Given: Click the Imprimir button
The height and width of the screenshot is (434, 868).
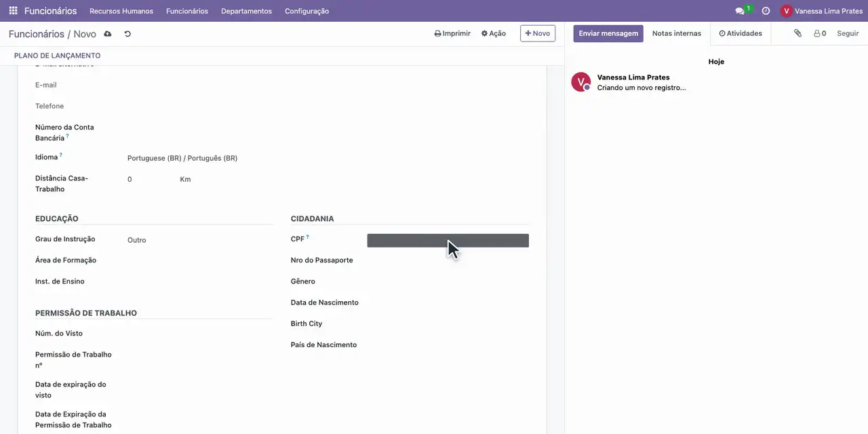Looking at the screenshot, I should 452,33.
